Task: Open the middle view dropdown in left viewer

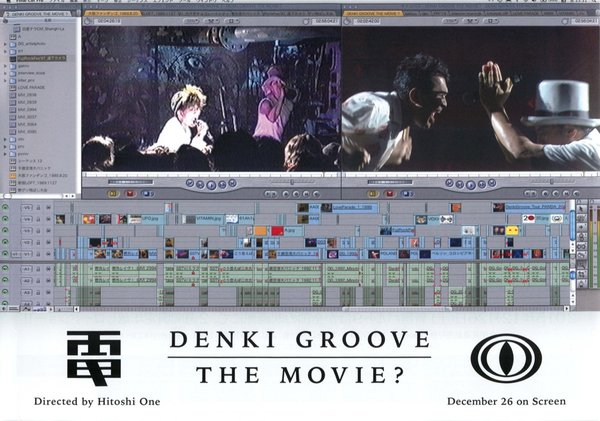Action: (x=212, y=21)
